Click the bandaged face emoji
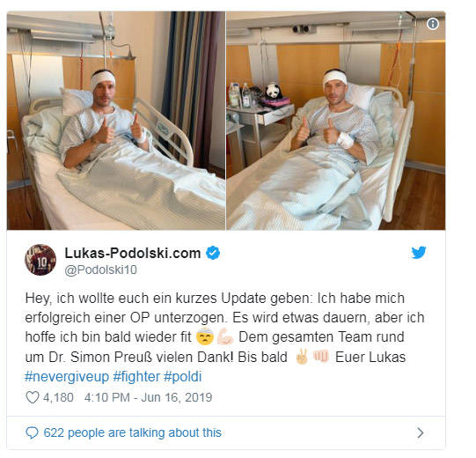476x458 pixels. tap(205, 336)
